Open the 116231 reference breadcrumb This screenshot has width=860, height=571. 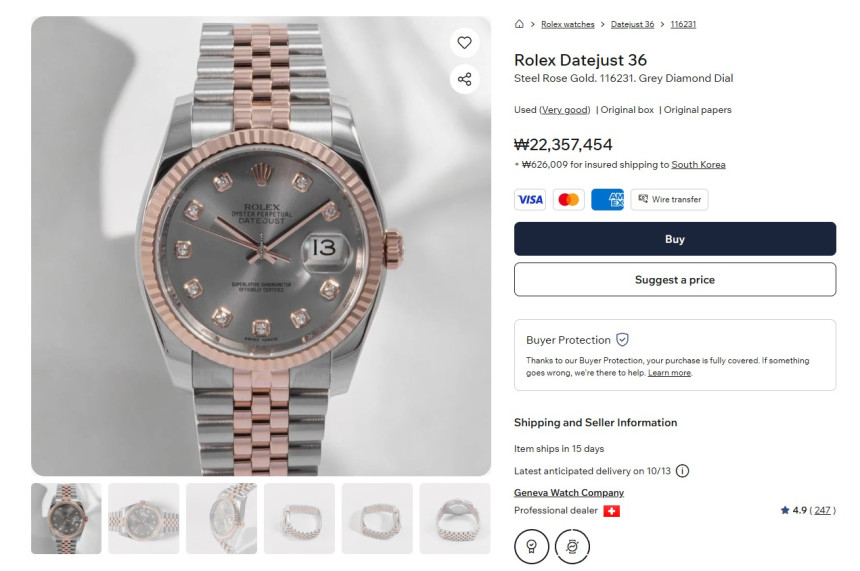(683, 24)
